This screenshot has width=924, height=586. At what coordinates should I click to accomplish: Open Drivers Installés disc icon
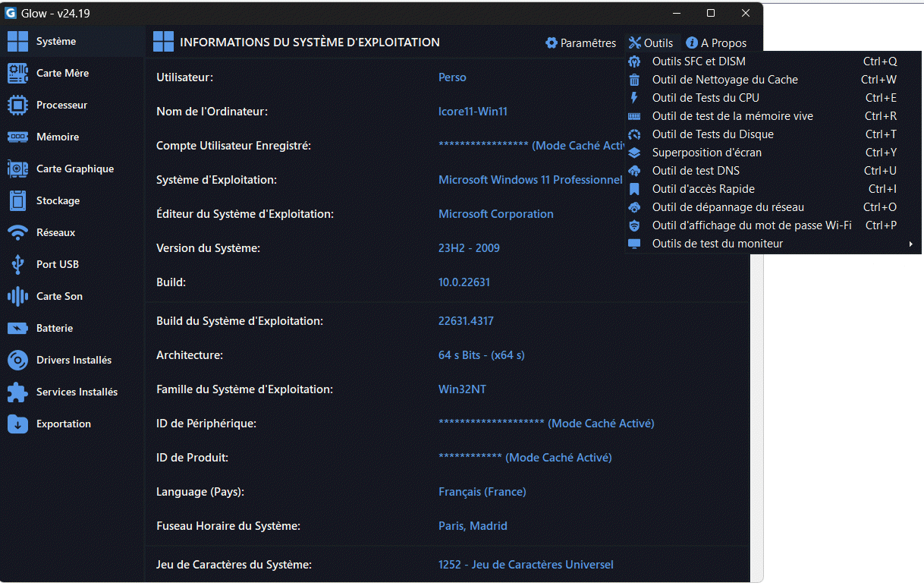17,360
